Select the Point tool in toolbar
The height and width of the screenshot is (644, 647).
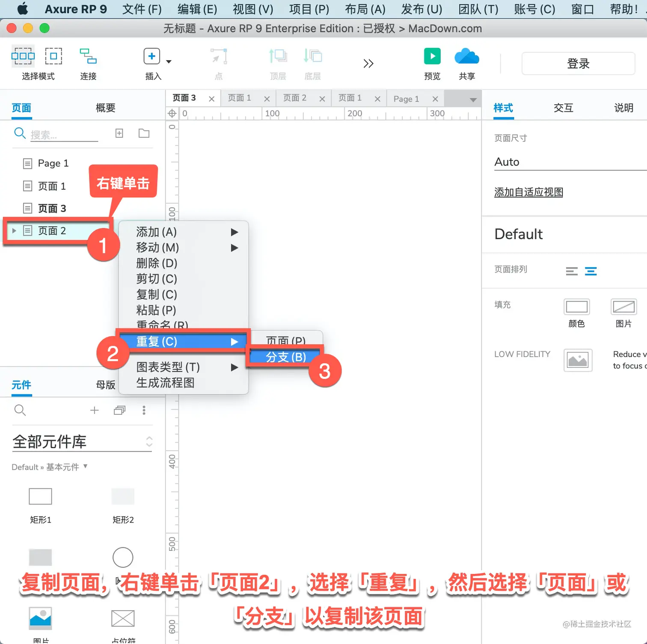pos(219,56)
